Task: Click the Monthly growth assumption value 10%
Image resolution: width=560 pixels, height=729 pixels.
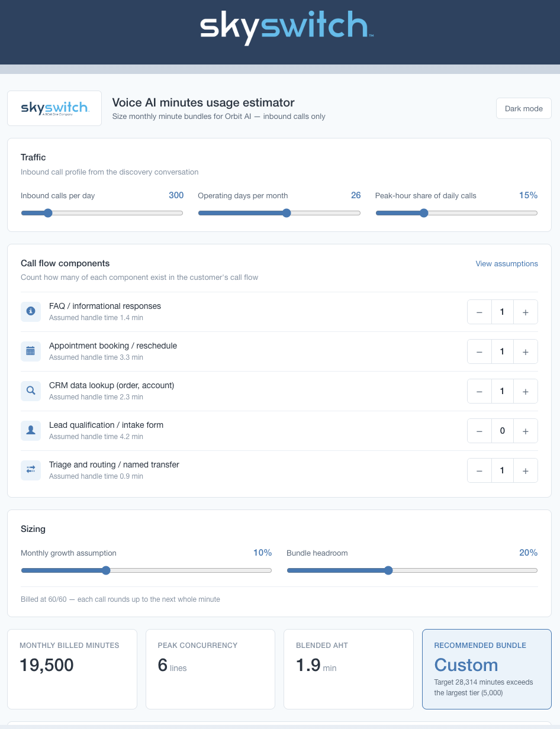Action: (263, 553)
